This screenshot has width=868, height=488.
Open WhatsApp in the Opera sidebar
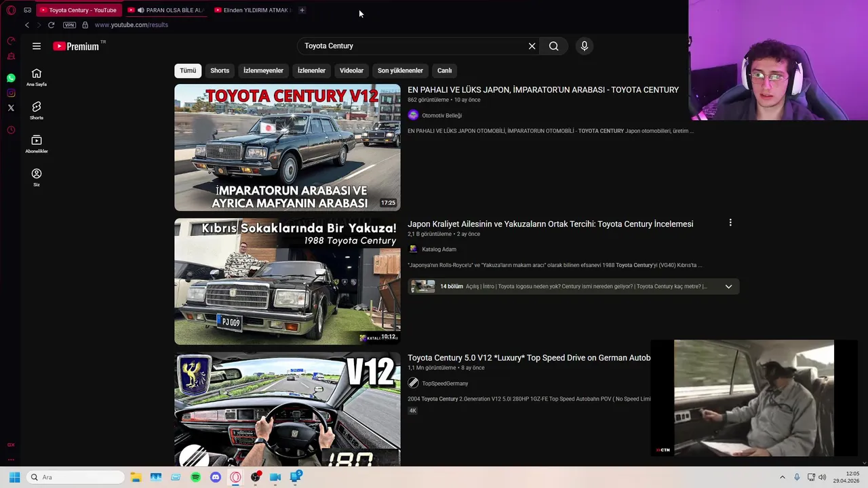(x=11, y=78)
